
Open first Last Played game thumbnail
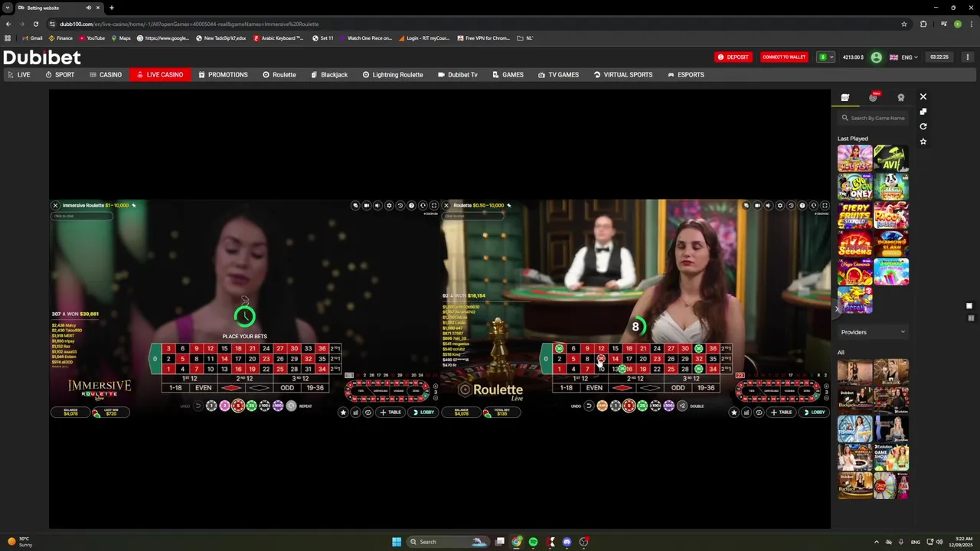pyautogui.click(x=854, y=158)
